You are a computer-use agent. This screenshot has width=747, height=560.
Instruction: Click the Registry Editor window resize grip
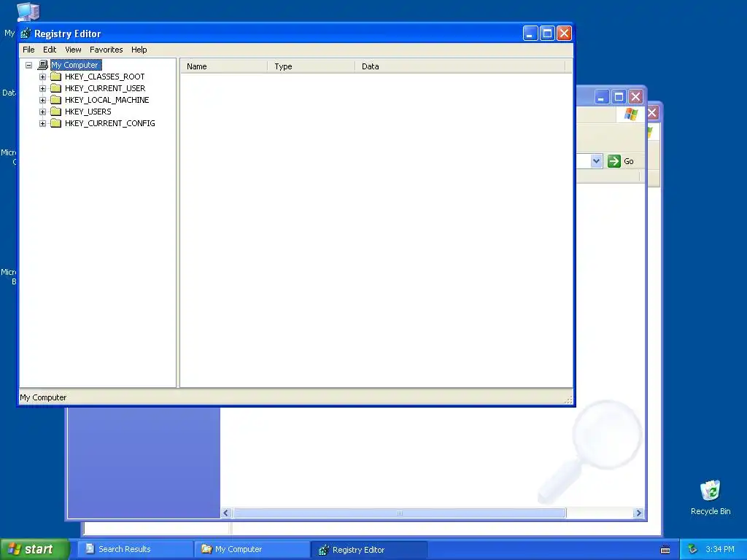[568, 400]
